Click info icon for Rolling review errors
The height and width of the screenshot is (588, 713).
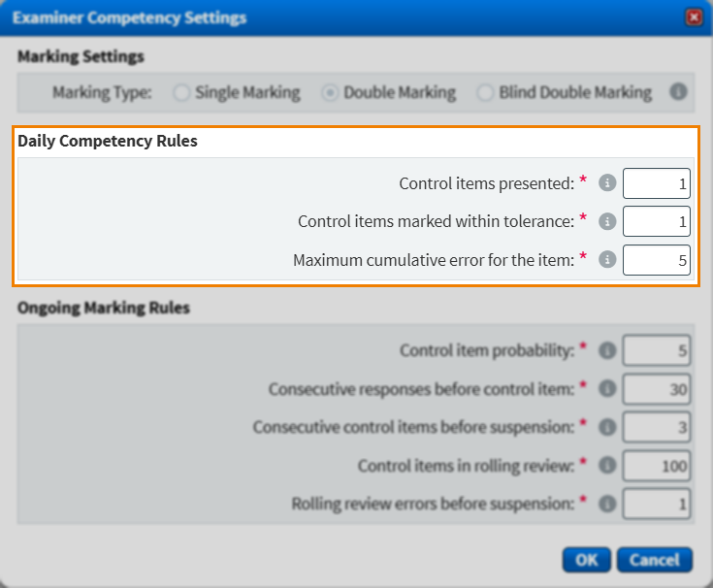[x=608, y=504]
